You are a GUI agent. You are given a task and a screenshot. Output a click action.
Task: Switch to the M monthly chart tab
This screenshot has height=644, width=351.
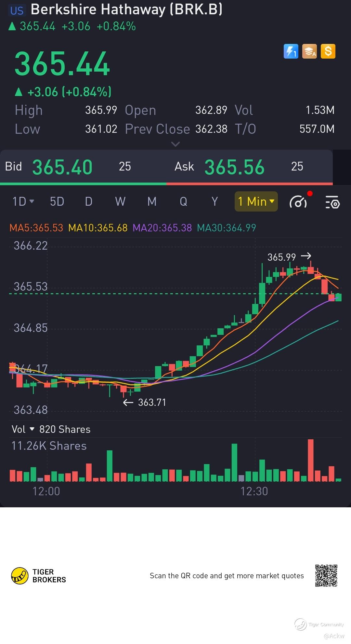click(152, 201)
